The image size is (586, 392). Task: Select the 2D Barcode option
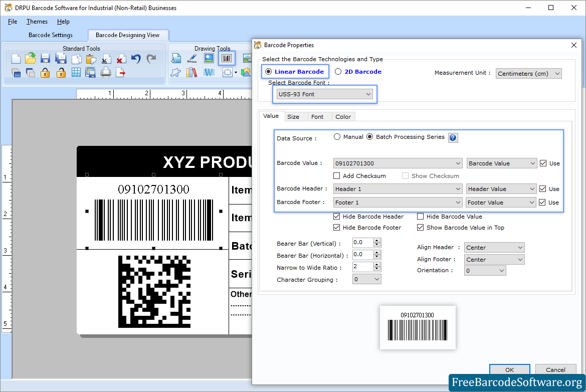(x=358, y=71)
